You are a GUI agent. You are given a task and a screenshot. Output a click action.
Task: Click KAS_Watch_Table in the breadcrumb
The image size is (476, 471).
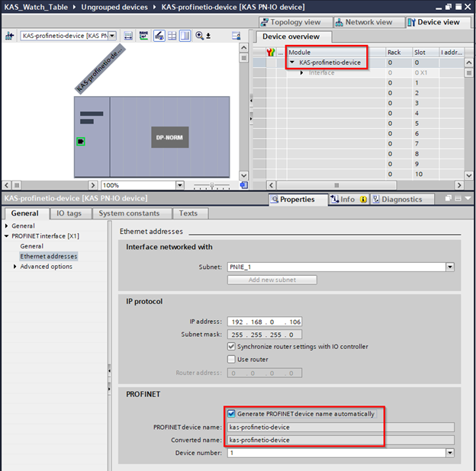coord(36,7)
